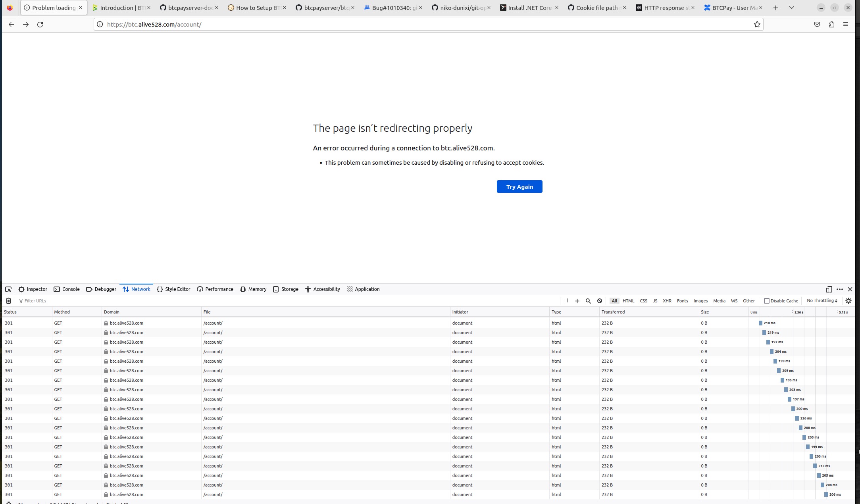Viewport: 860px width, 504px height.
Task: Open the No Throttling dropdown
Action: pyautogui.click(x=821, y=300)
